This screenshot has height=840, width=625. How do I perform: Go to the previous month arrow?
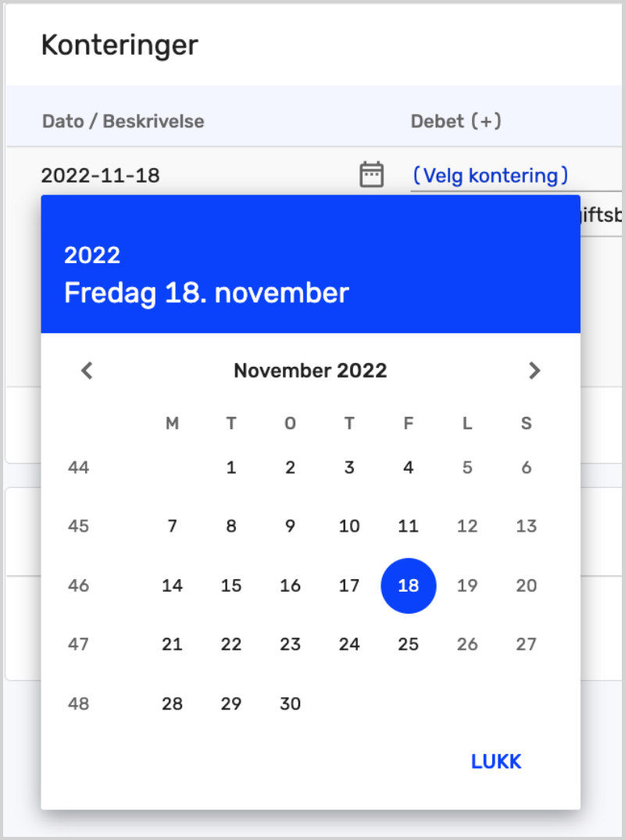[87, 370]
